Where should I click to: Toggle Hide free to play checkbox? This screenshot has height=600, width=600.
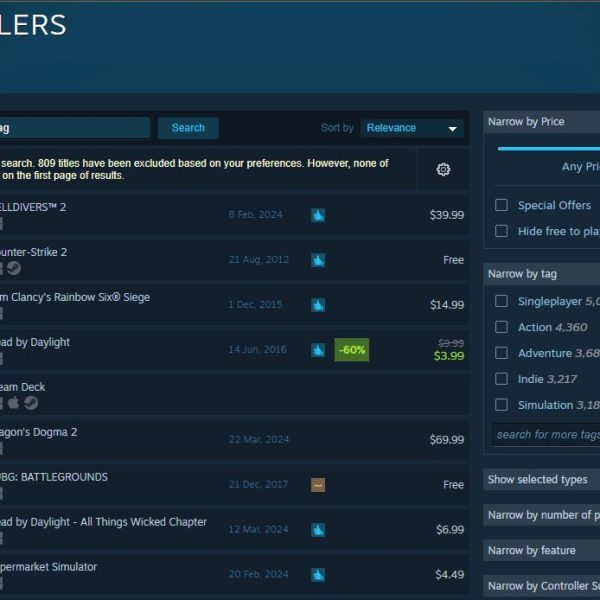click(501, 231)
